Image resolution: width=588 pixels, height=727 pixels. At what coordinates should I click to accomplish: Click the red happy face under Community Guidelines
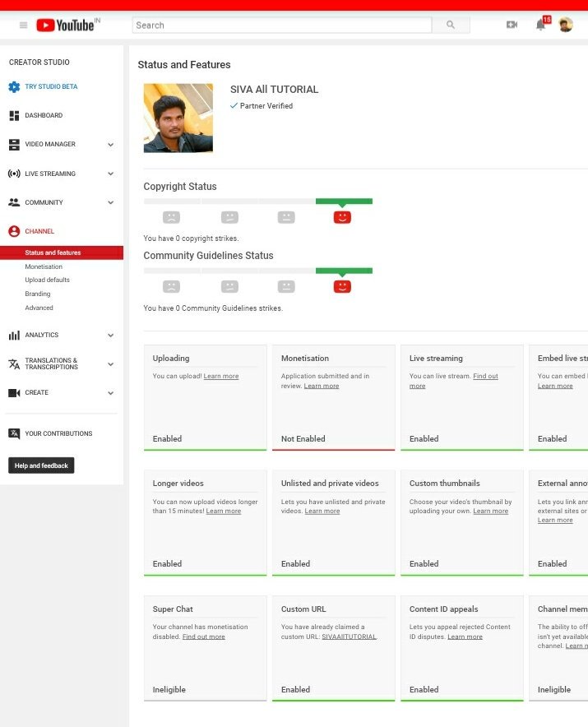coord(342,286)
